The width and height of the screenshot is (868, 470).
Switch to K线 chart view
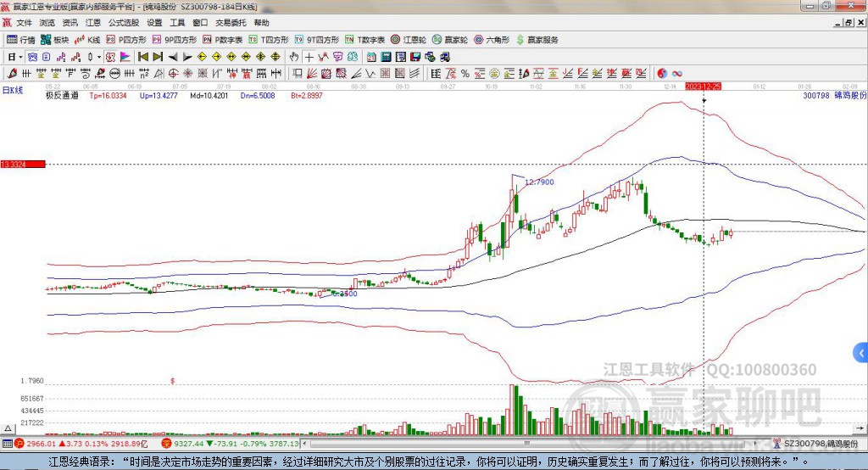pos(87,40)
